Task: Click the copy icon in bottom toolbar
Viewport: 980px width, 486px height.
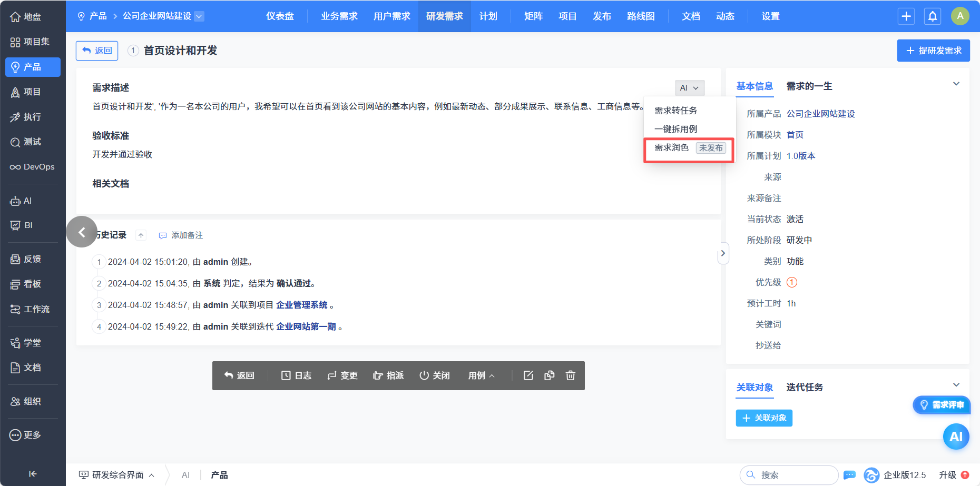Action: click(549, 375)
